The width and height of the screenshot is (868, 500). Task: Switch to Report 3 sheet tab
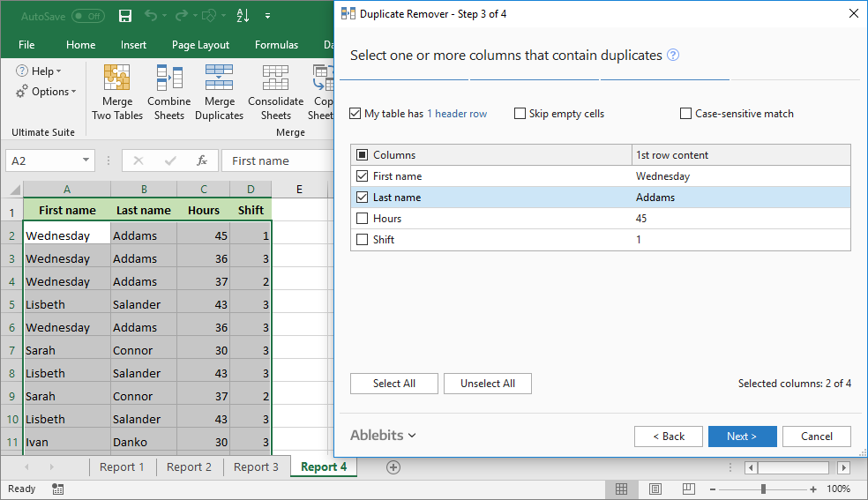257,466
